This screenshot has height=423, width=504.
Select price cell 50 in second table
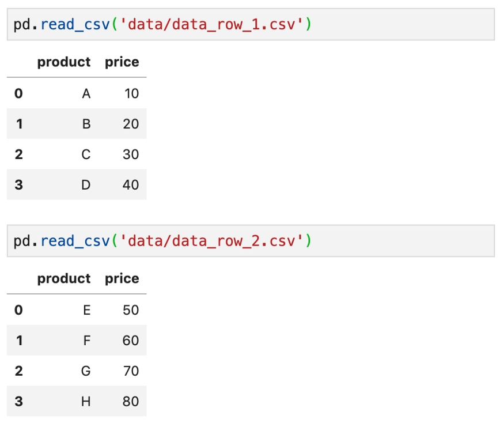coord(131,310)
